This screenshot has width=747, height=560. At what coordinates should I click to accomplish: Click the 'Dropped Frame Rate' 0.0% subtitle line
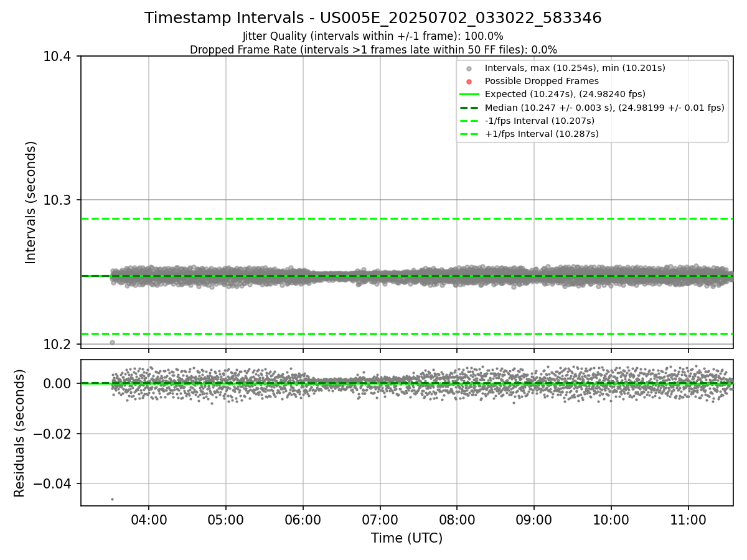coord(373,50)
